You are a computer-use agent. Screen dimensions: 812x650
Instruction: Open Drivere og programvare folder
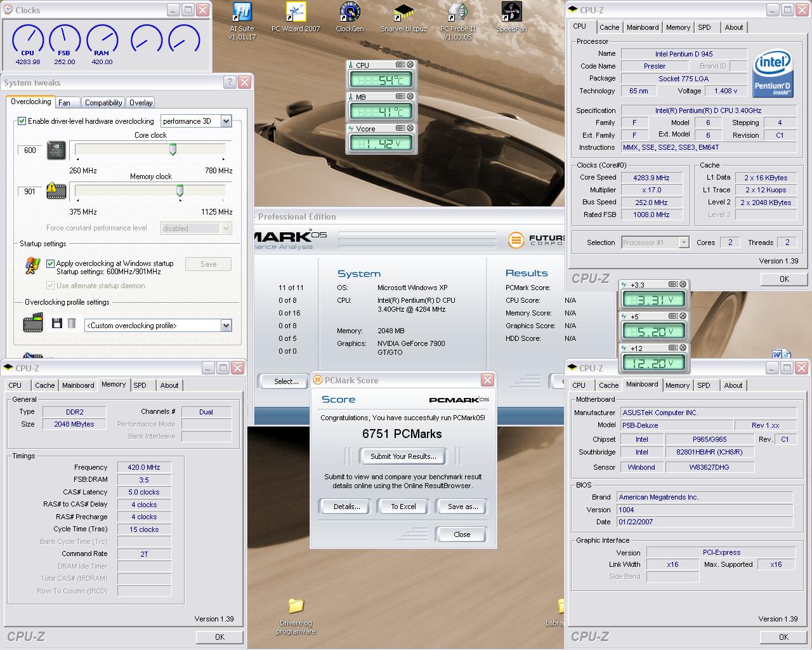tap(296, 616)
